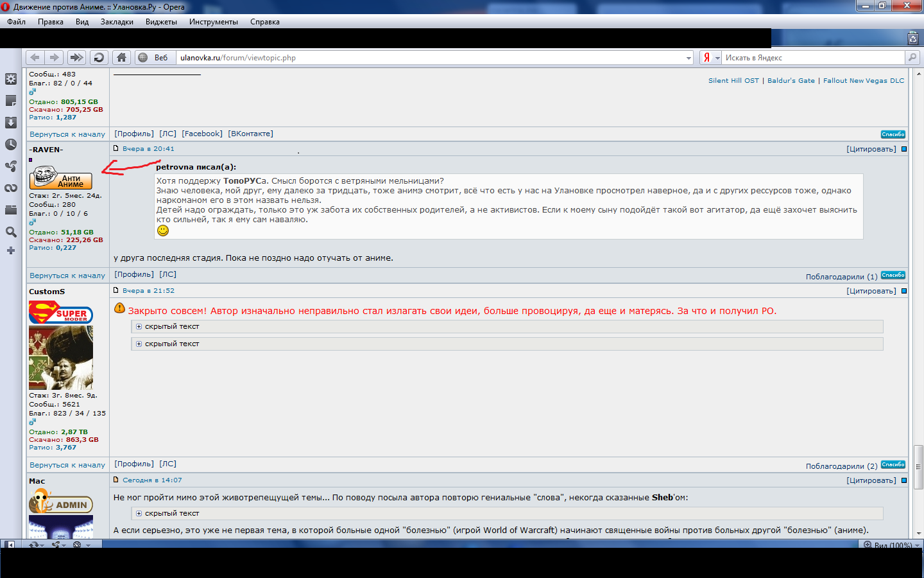Open the Правка menu
This screenshot has height=578, width=924.
(51, 22)
